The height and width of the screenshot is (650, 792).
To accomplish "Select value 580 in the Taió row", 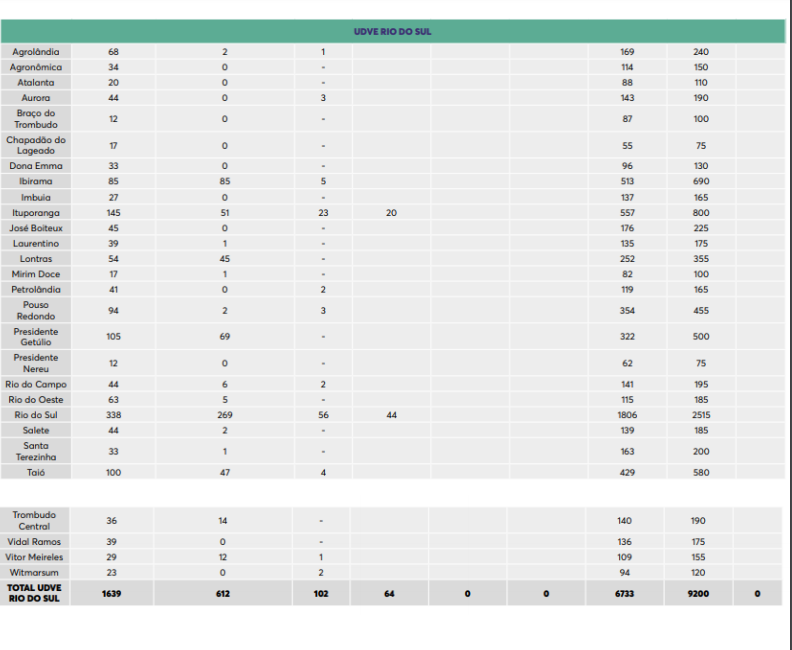I will click(701, 472).
